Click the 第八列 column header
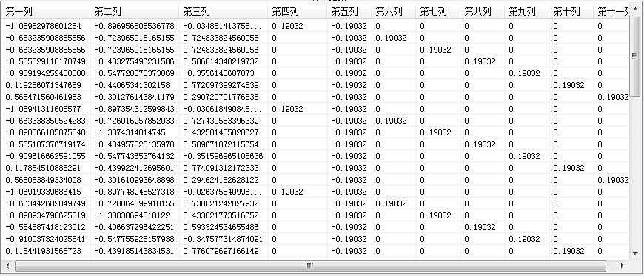The image size is (644, 276). (x=483, y=12)
